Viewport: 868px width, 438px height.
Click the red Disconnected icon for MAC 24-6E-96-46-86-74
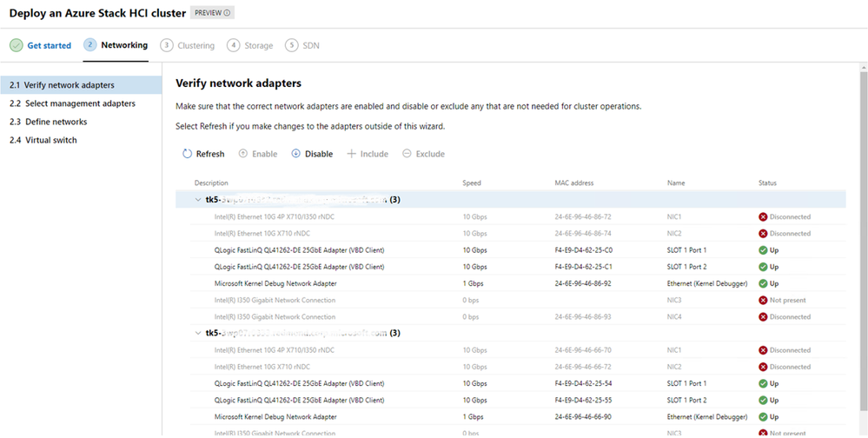pyautogui.click(x=763, y=233)
